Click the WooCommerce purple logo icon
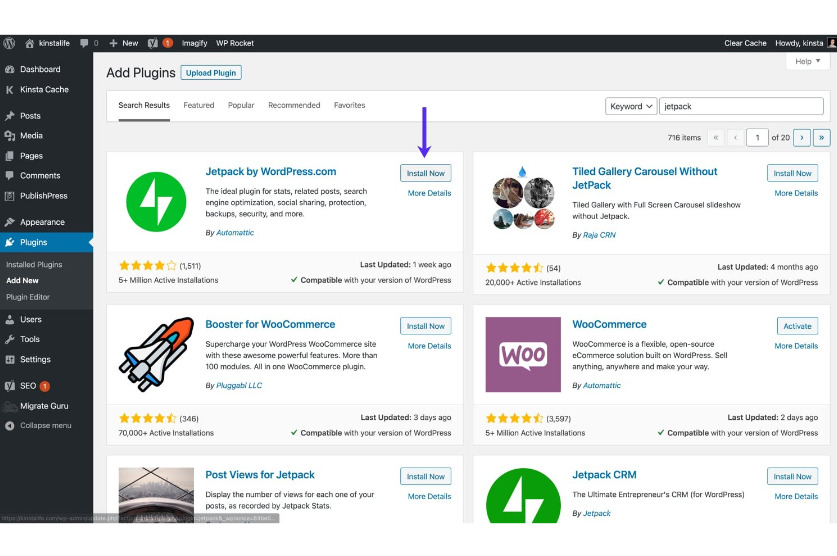 [x=522, y=354]
